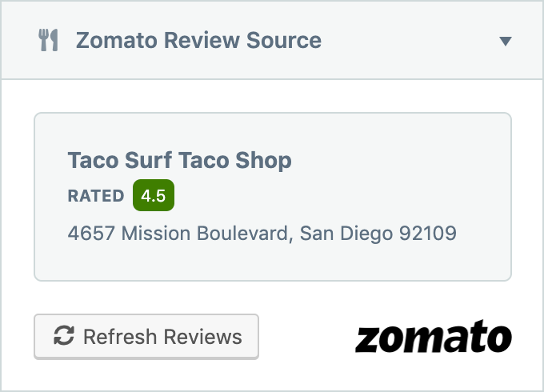The image size is (544, 392).
Task: Click the San Diego 92109 portion of address
Action: tap(378, 233)
